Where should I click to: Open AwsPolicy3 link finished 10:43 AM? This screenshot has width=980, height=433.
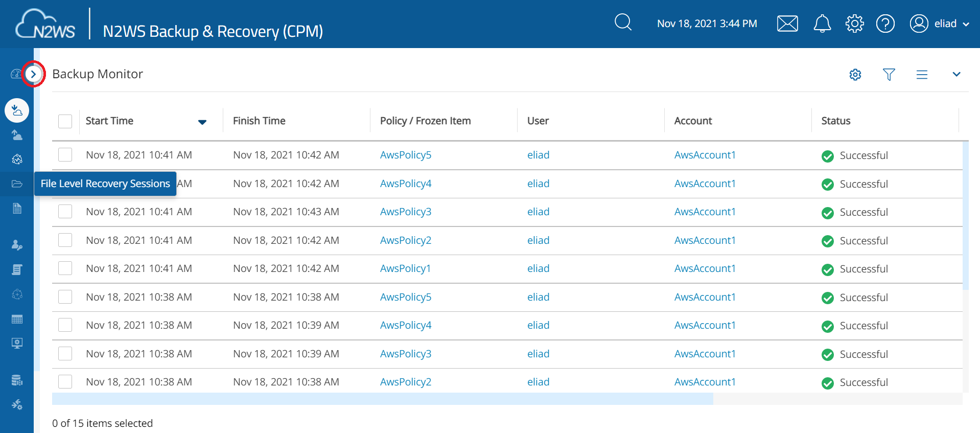click(406, 212)
